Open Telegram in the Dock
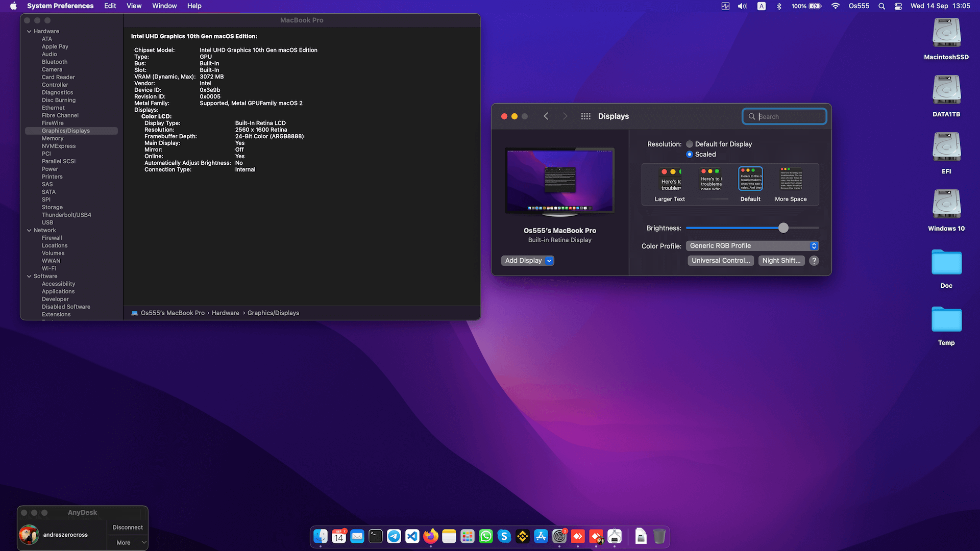Image resolution: width=980 pixels, height=551 pixels. [x=394, y=536]
